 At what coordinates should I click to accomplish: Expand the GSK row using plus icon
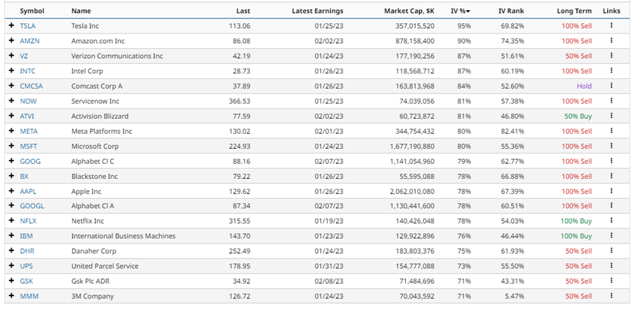[x=11, y=281]
